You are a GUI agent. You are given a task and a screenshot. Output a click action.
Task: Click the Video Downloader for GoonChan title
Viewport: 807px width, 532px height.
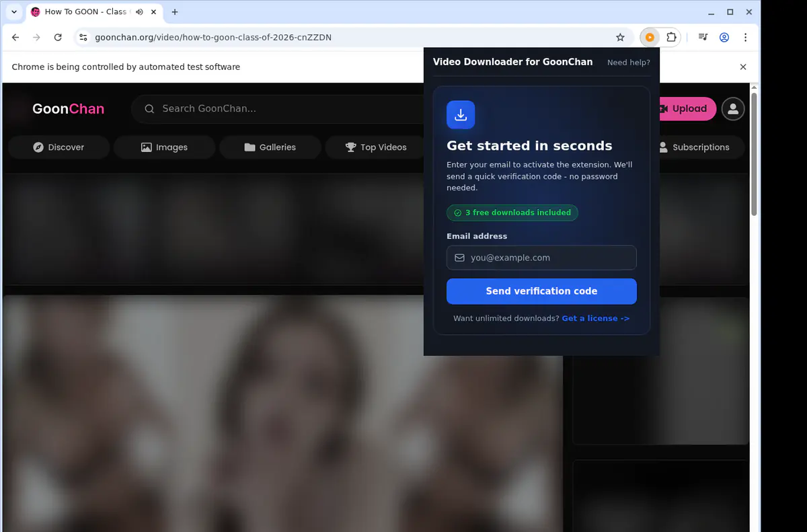[x=513, y=62]
